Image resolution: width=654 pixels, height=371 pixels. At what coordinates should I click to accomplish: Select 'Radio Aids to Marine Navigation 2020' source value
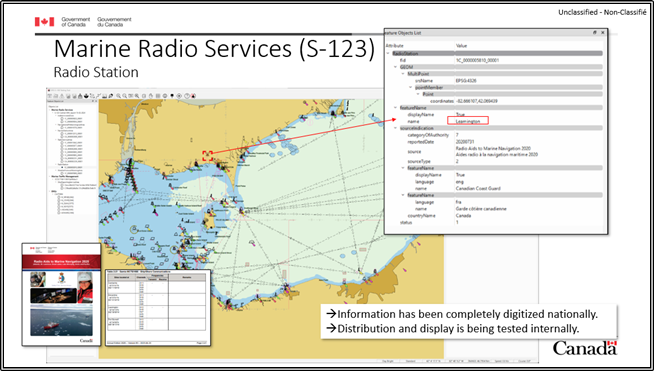493,148
